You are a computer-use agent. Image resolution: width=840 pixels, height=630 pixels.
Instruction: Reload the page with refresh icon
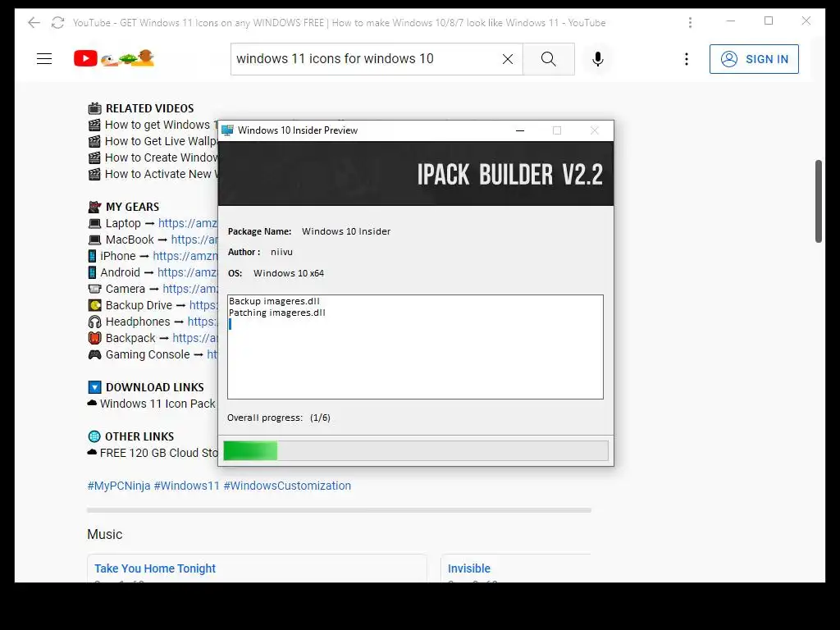[57, 22]
